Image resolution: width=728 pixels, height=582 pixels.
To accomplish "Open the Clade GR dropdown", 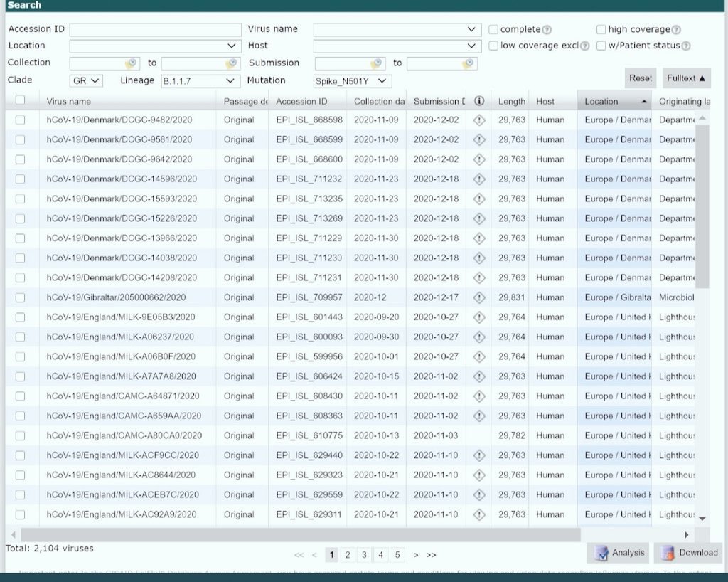I will [x=86, y=81].
